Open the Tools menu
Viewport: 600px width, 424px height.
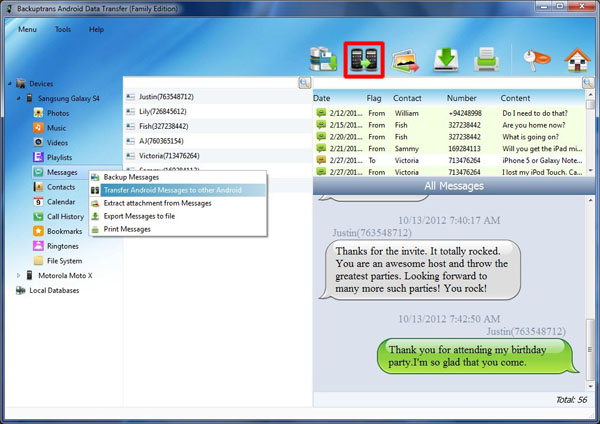pyautogui.click(x=63, y=29)
